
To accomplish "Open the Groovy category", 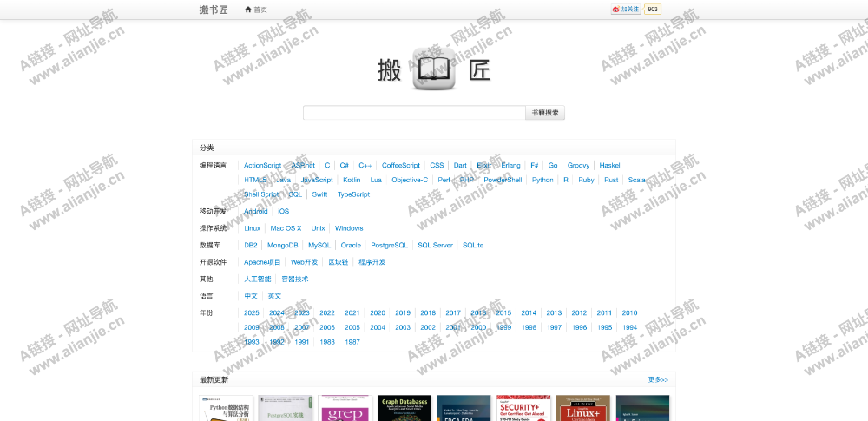I will point(578,165).
